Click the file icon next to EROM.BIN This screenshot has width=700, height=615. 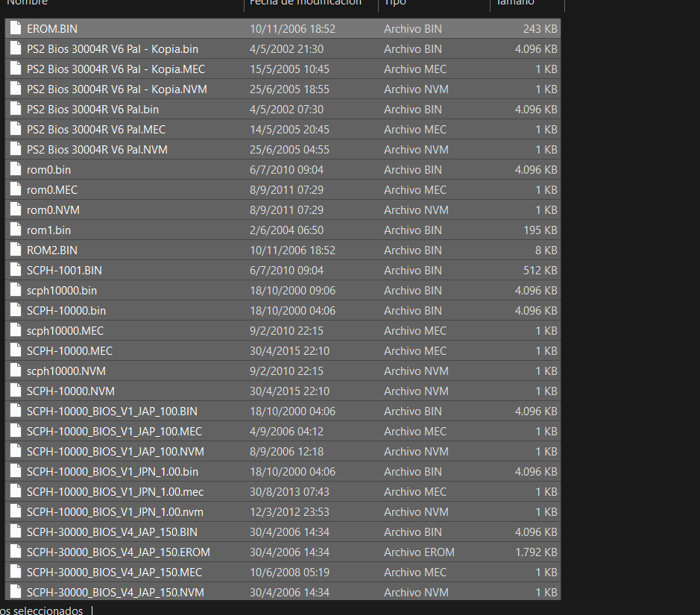[x=16, y=28]
